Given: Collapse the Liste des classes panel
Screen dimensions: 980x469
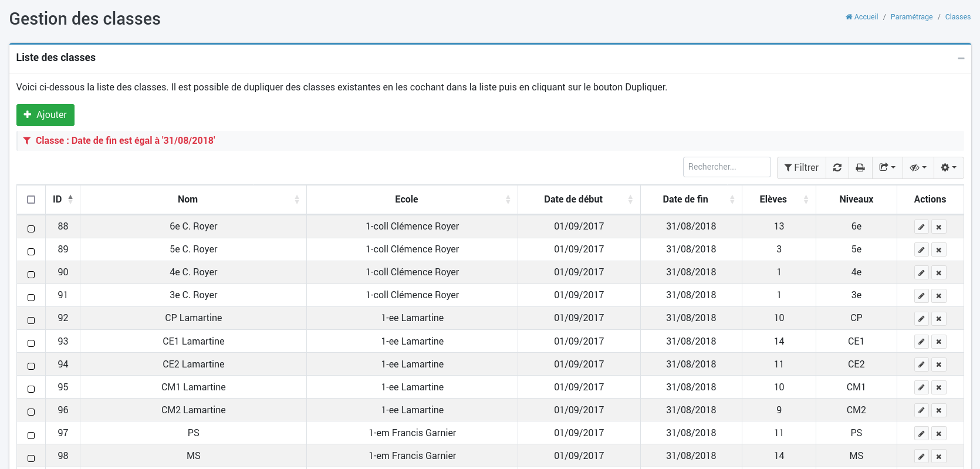Looking at the screenshot, I should click(x=961, y=58).
